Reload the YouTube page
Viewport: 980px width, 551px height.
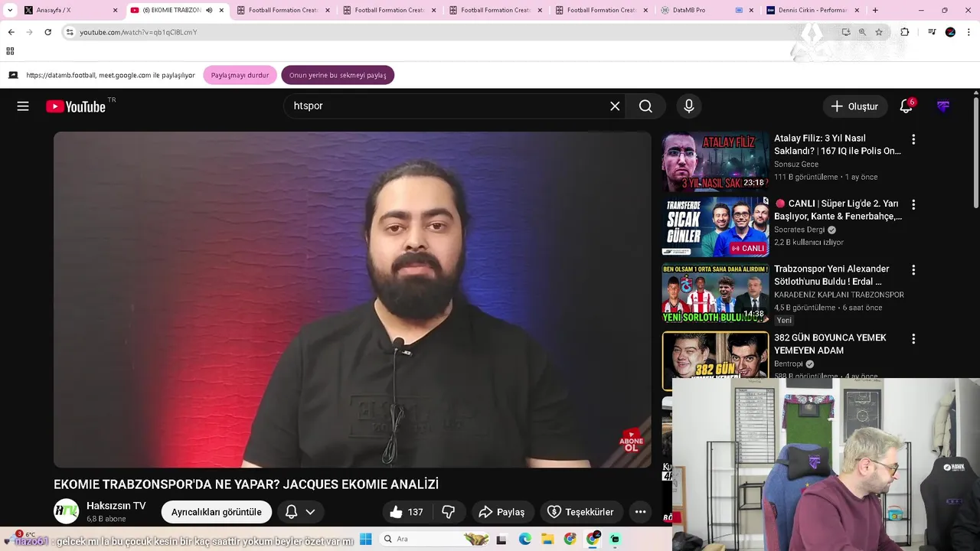(47, 32)
